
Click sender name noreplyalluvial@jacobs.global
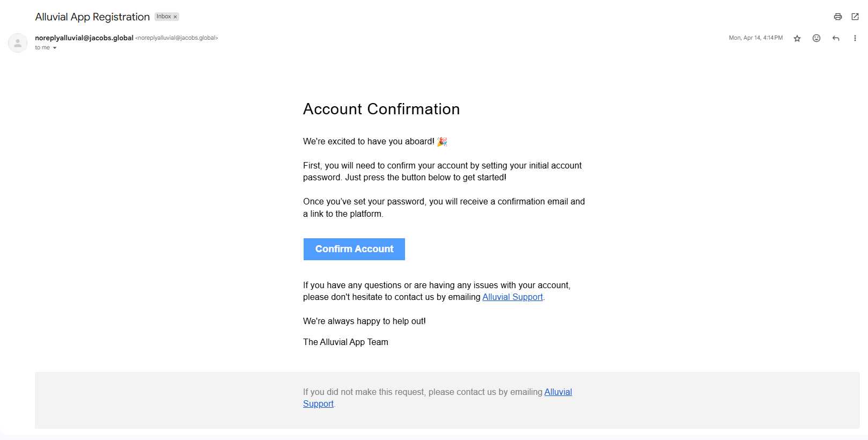[x=84, y=38]
